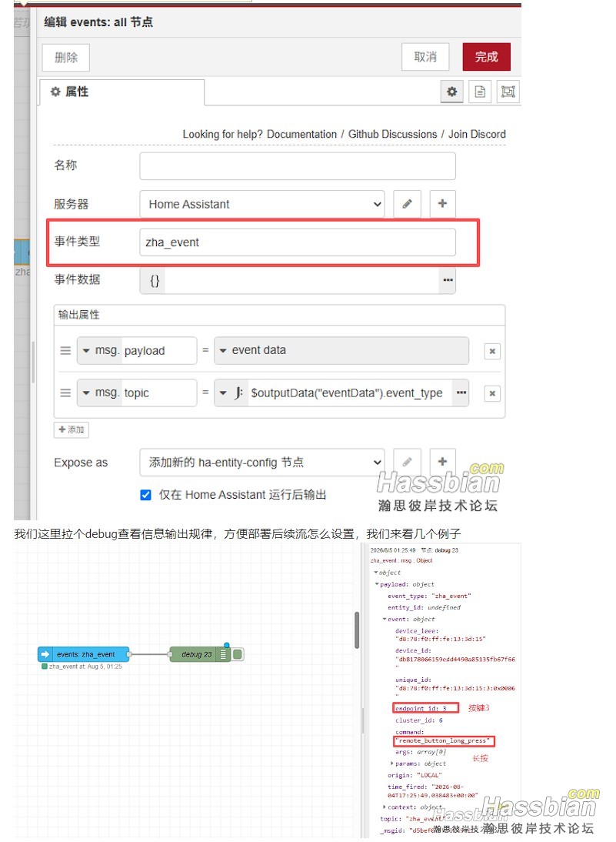Add a new server with plus icon
The image size is (616, 842).
click(x=442, y=204)
